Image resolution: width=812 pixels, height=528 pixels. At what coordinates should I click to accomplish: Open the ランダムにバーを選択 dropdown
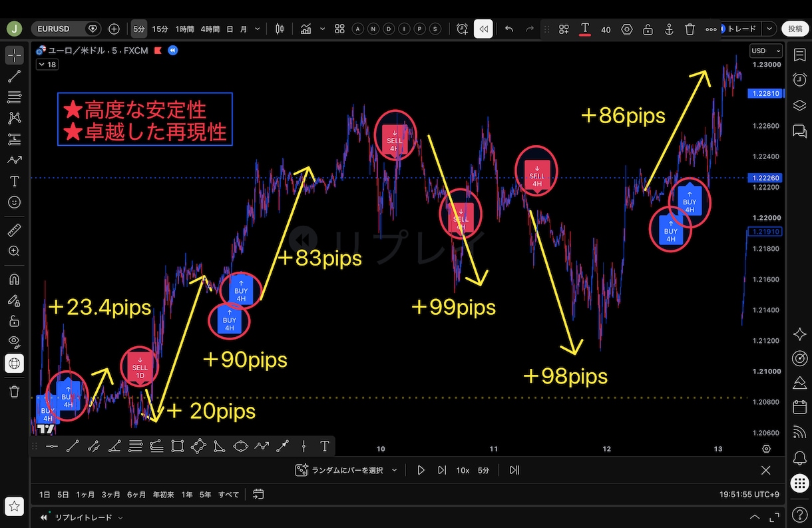(346, 470)
